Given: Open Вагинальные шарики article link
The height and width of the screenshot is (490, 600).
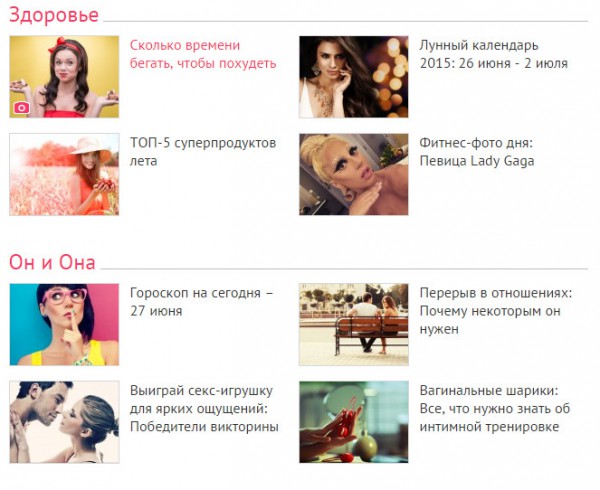Looking at the screenshot, I should pos(495,408).
